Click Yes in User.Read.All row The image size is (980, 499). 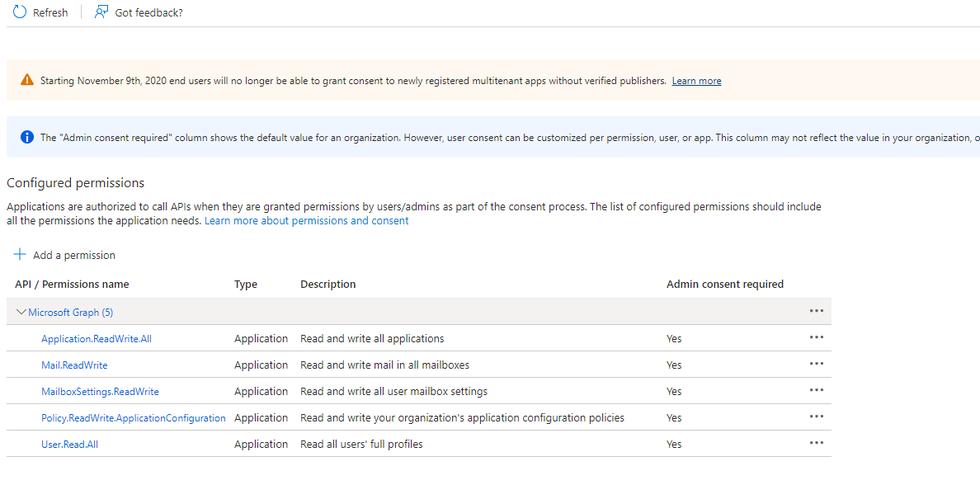click(x=674, y=444)
